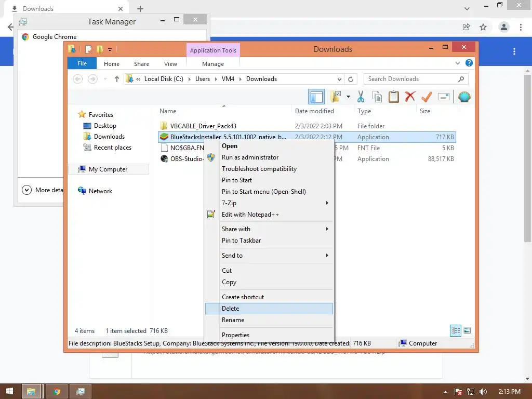Open the Share ribbon tab
This screenshot has height=399, width=532.
click(x=141, y=64)
